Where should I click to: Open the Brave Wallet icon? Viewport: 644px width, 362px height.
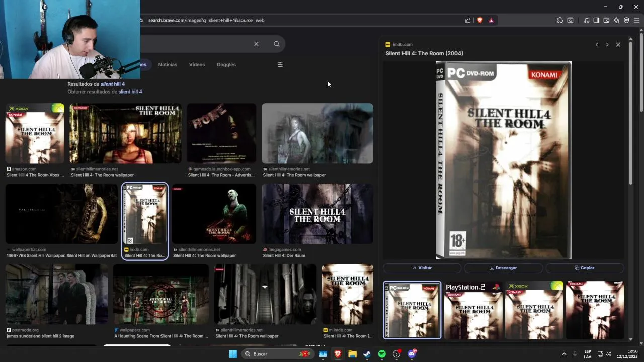click(606, 20)
